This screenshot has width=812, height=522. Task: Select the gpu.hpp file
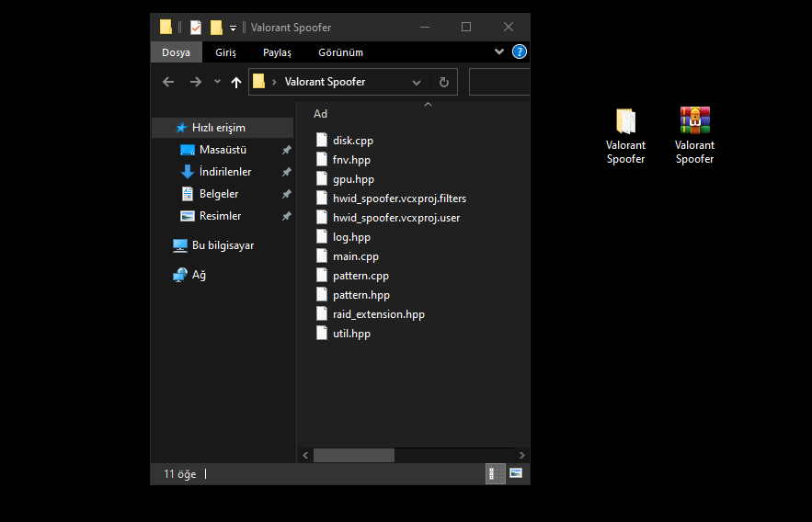click(x=353, y=179)
